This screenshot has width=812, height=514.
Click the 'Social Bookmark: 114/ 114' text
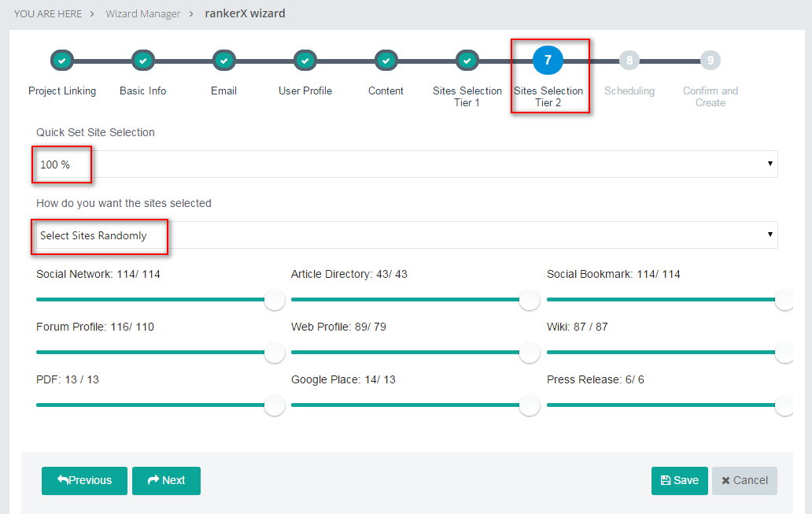614,274
